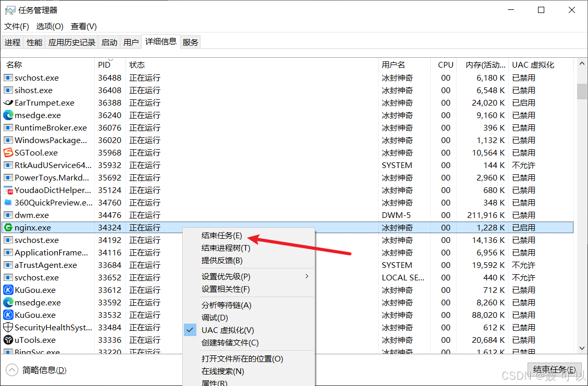Click the PowerToys.Markd process icon
Screen dimensions: 588x386
pos(8,178)
